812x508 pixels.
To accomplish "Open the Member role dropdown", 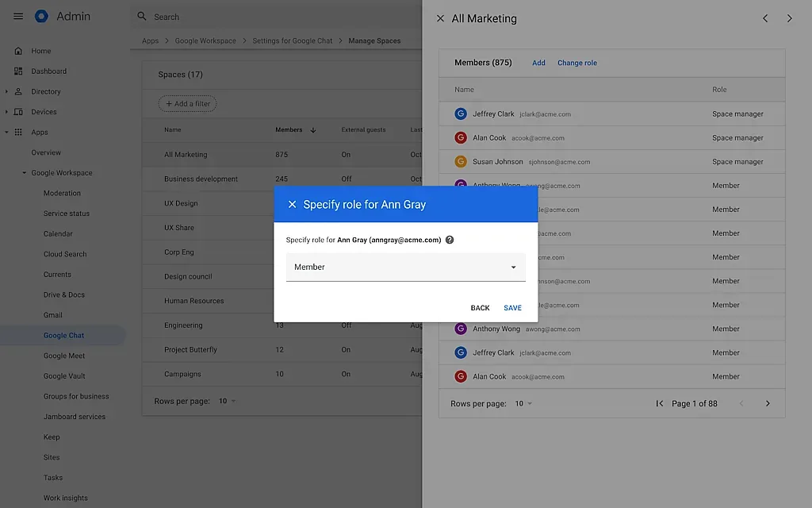I will [514, 267].
